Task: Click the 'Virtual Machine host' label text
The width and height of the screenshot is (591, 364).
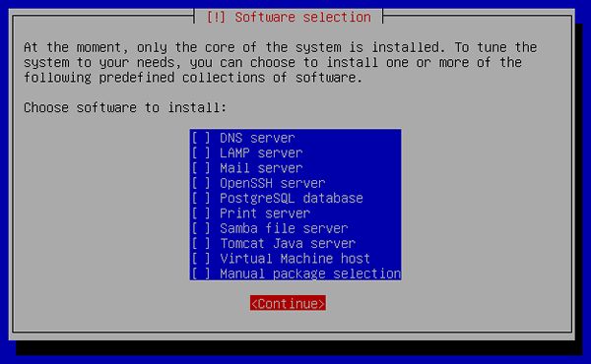Action: coord(295,258)
